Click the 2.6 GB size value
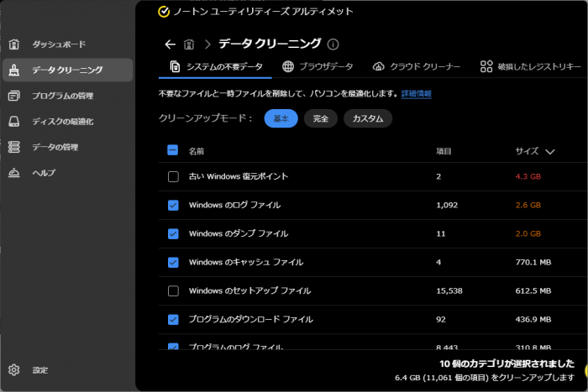The image size is (588, 392). point(528,205)
